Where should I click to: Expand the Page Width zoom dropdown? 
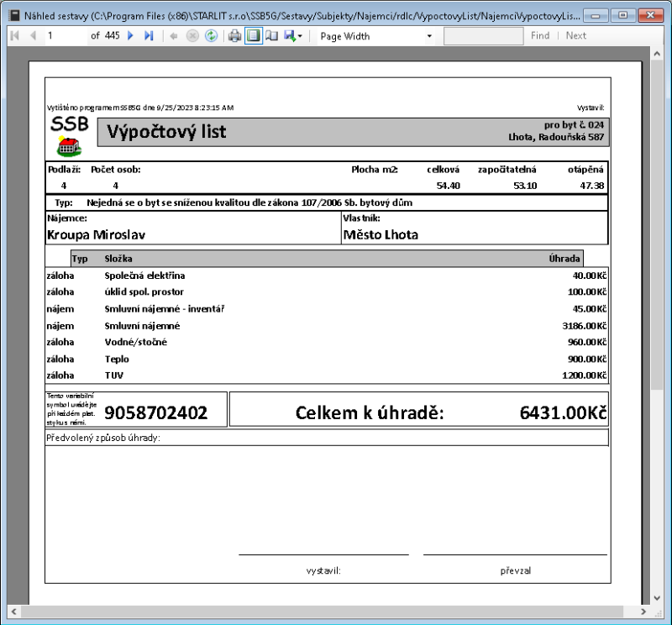tap(429, 36)
